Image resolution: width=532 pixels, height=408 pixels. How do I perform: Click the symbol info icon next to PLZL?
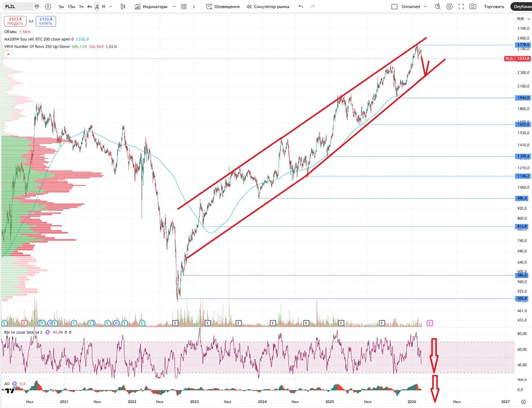(37, 6)
